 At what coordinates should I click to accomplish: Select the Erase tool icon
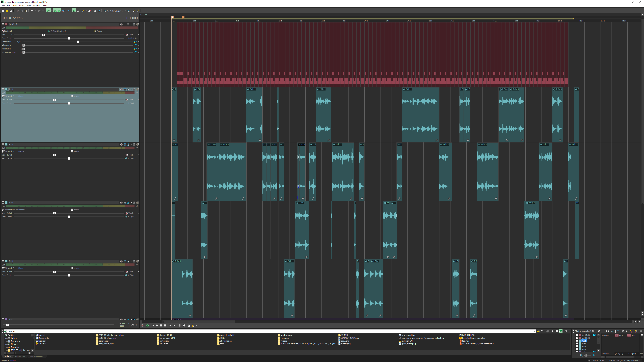pos(90,11)
